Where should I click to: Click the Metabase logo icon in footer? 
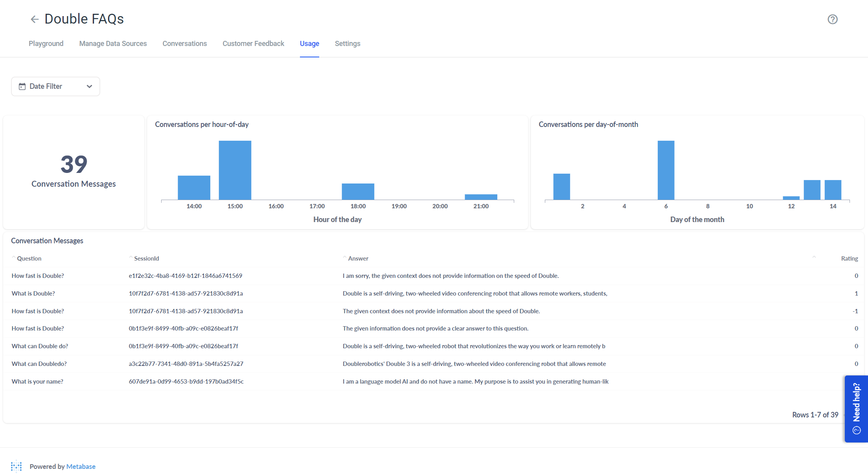pyautogui.click(x=16, y=466)
